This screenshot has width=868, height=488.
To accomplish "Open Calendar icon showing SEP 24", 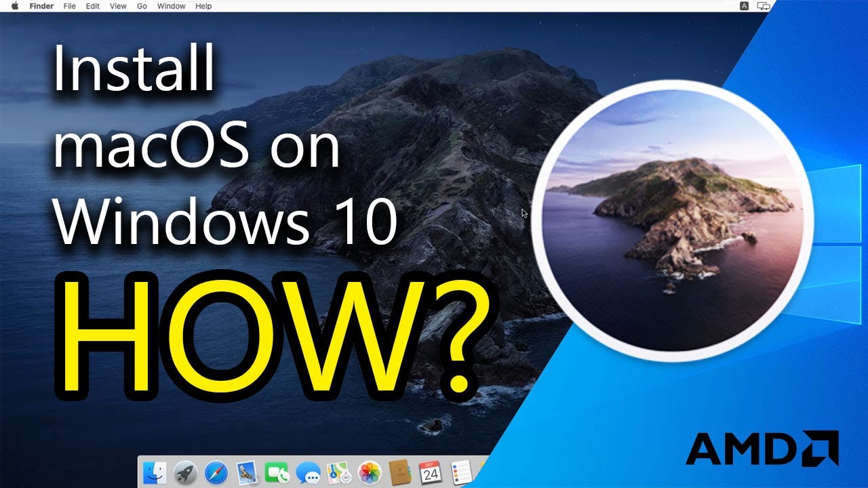I will click(x=431, y=473).
